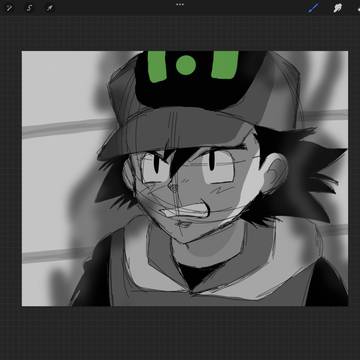This screenshot has width=360, height=360.
Task: Open the Adjustments magic wand menu
Action: coord(8,8)
